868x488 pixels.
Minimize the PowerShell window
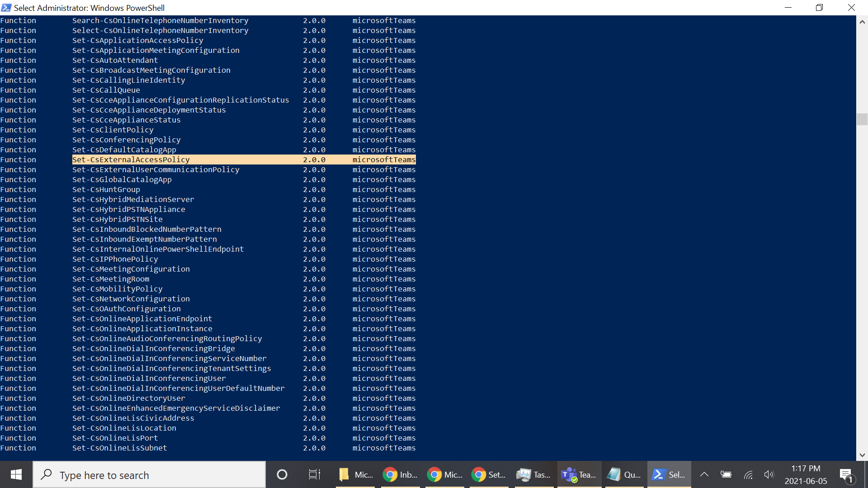pos(788,8)
